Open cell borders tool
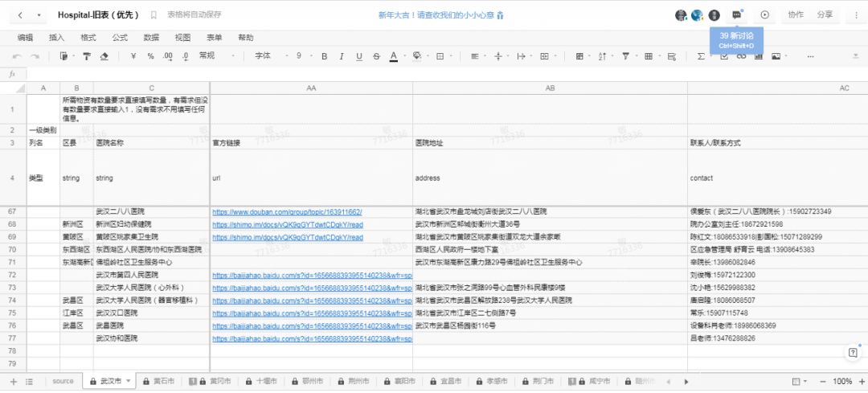 tap(440, 56)
